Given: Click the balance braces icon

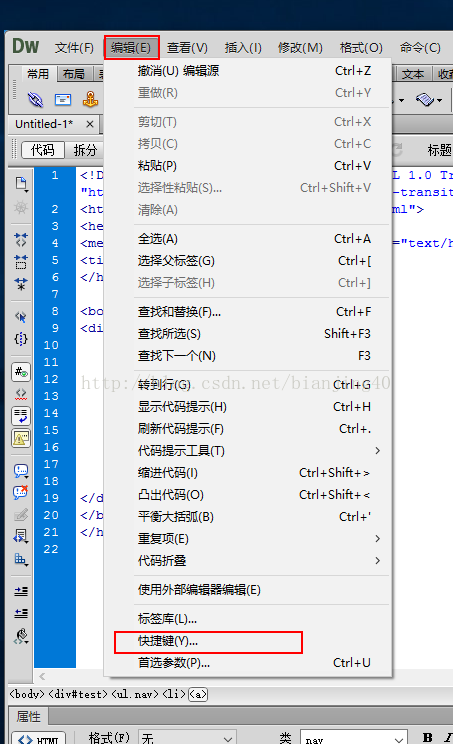Looking at the screenshot, I should 21,339.
